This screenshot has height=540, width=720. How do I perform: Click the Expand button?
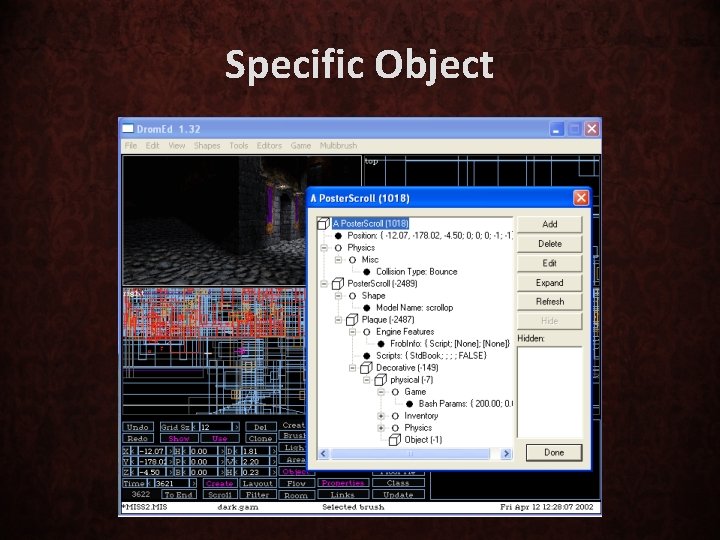550,282
